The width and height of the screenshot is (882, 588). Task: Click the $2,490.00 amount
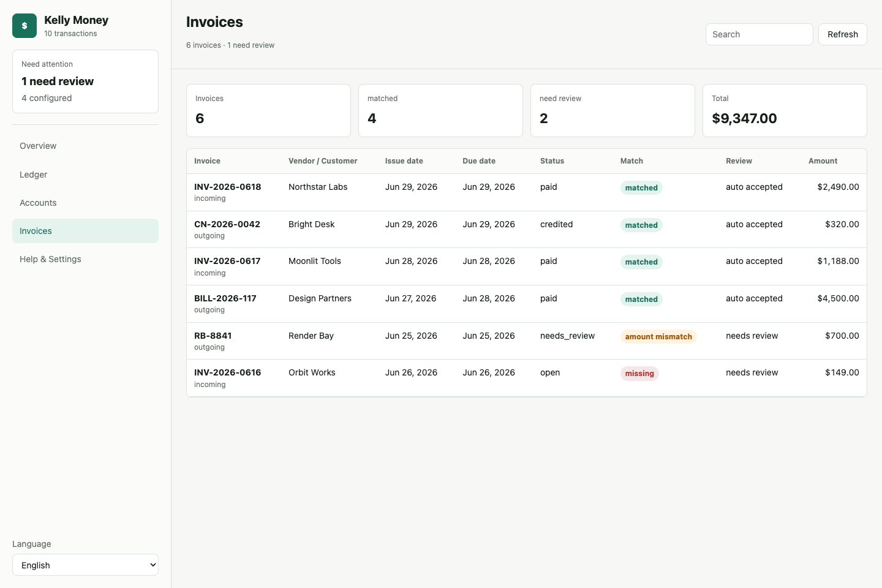(838, 187)
